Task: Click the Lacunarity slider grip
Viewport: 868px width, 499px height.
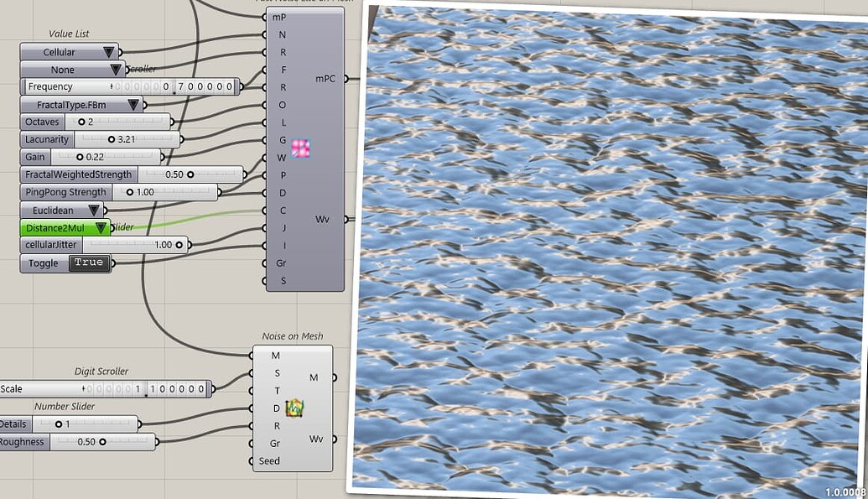Action: click(112, 139)
